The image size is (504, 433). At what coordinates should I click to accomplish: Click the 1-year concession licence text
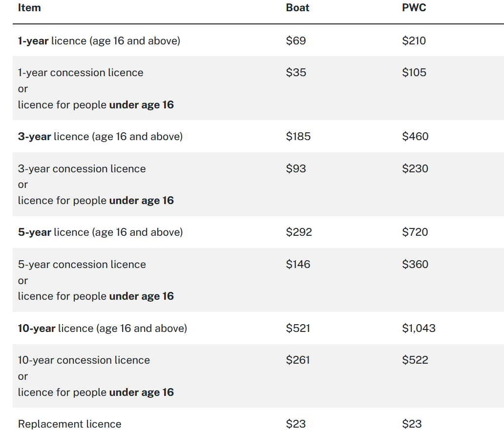pyautogui.click(x=81, y=73)
